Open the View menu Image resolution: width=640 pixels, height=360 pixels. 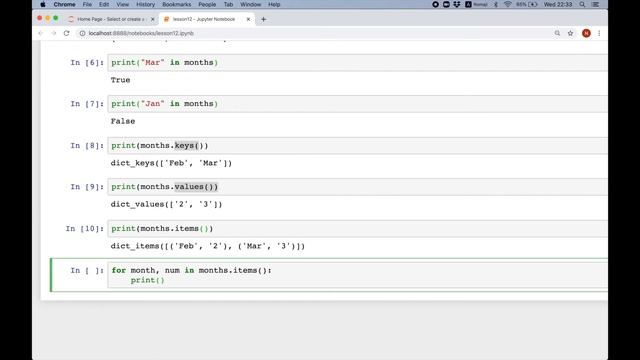pyautogui.click(x=122, y=4)
